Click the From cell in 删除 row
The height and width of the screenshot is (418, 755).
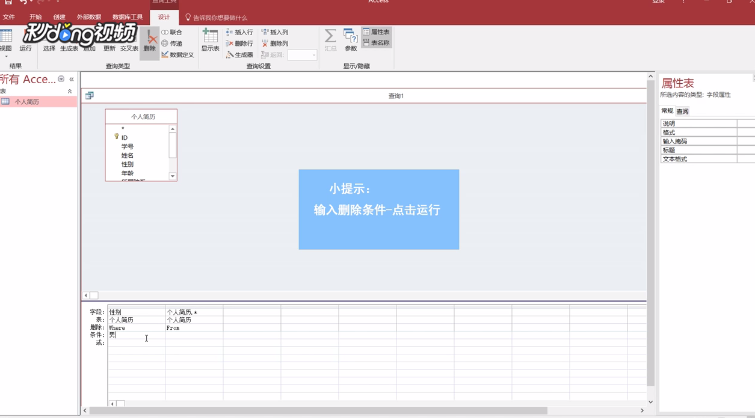click(x=194, y=327)
